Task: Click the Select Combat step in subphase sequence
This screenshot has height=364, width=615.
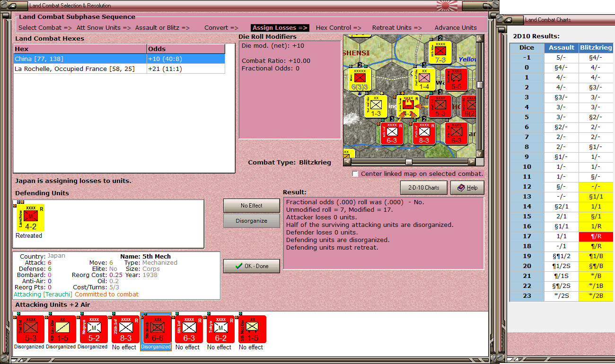Action: [x=45, y=28]
